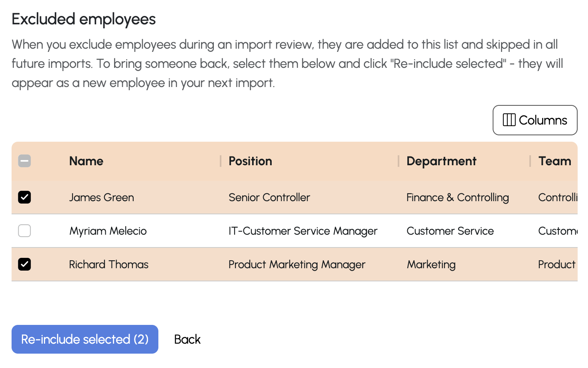
Task: Click the Department column header
Action: [x=441, y=161]
